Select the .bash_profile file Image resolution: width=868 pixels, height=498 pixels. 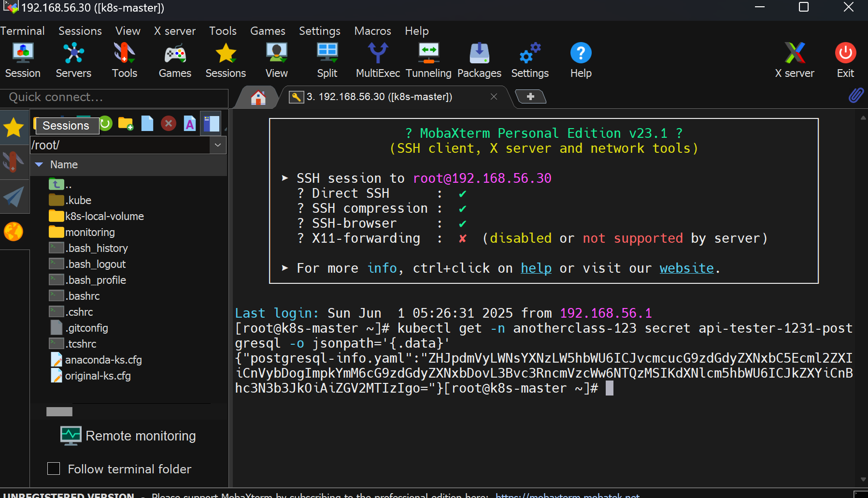click(x=88, y=280)
